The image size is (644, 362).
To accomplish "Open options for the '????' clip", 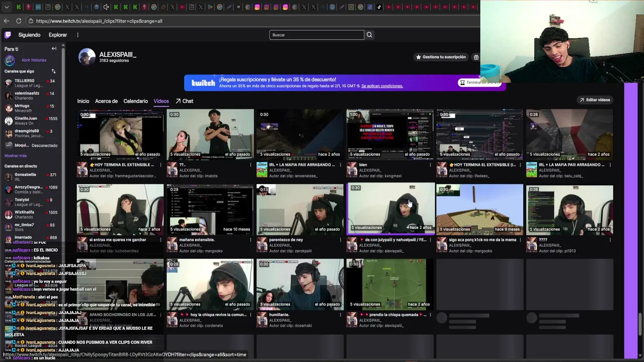I will [x=610, y=240].
